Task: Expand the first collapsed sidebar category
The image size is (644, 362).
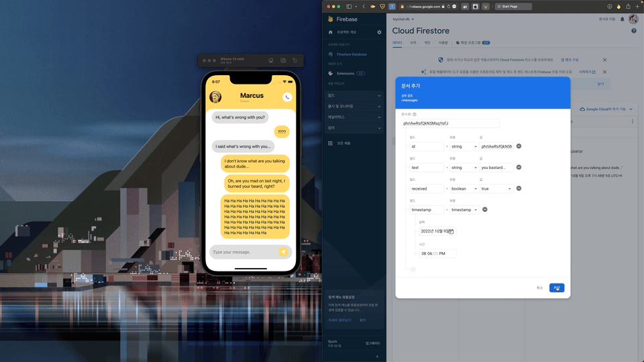Action: tap(355, 96)
